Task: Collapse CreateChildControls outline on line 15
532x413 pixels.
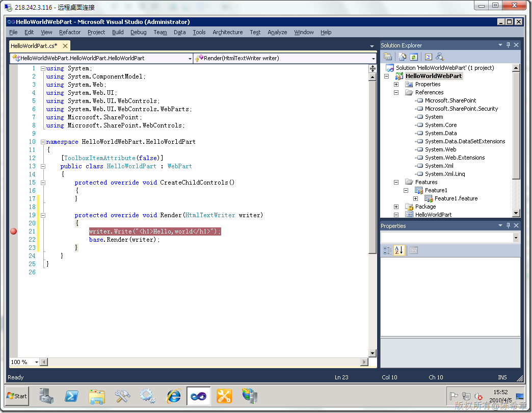Action: tap(43, 183)
